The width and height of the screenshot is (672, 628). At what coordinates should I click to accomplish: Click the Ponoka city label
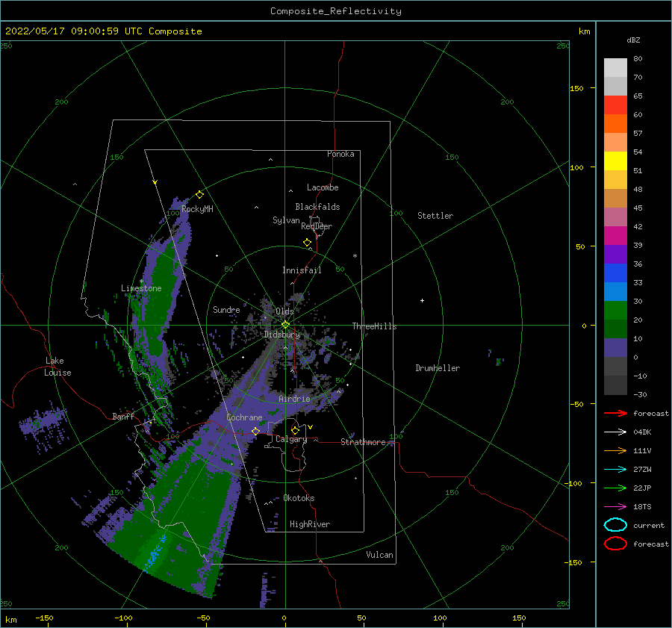coord(340,154)
